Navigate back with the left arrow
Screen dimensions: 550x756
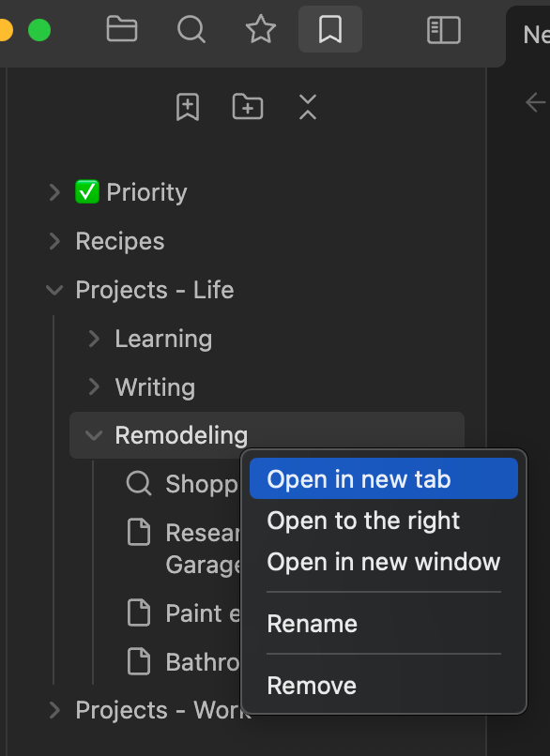(x=536, y=102)
